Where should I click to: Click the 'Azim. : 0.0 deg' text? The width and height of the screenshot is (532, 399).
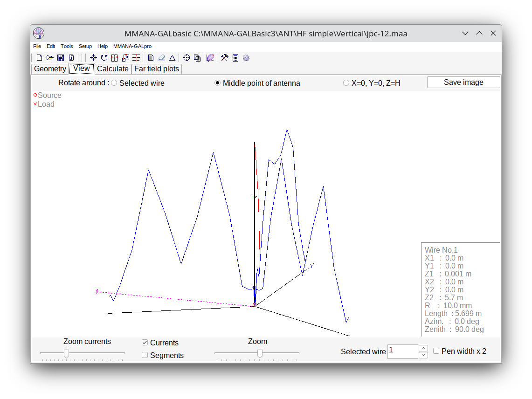452,321
